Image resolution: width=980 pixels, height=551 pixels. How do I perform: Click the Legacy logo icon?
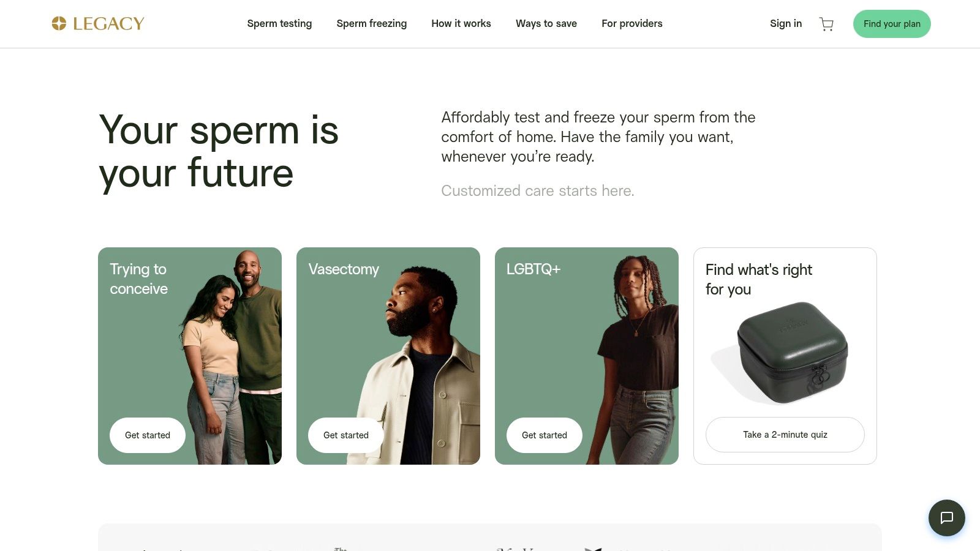click(x=59, y=23)
